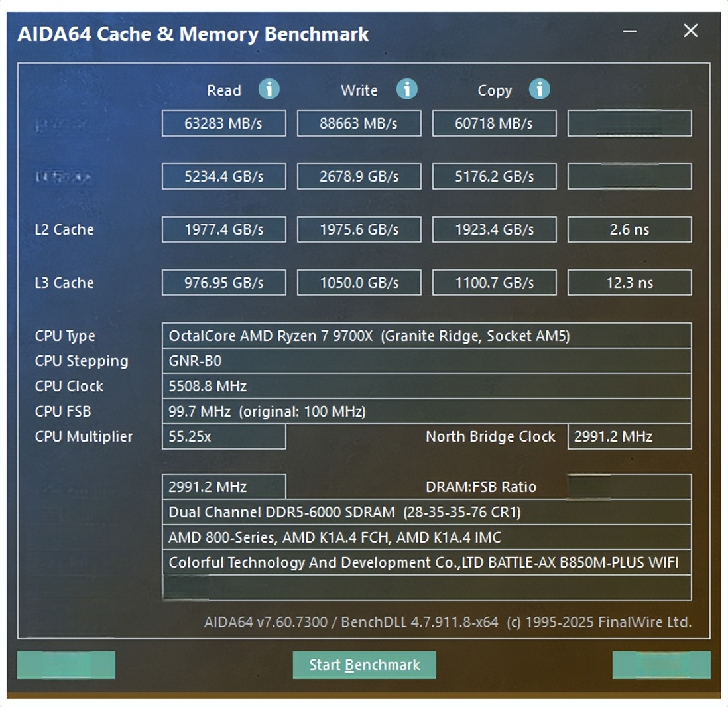
Task: Select L2 Cache copy value 1923.4 GB/s
Action: coord(494,229)
